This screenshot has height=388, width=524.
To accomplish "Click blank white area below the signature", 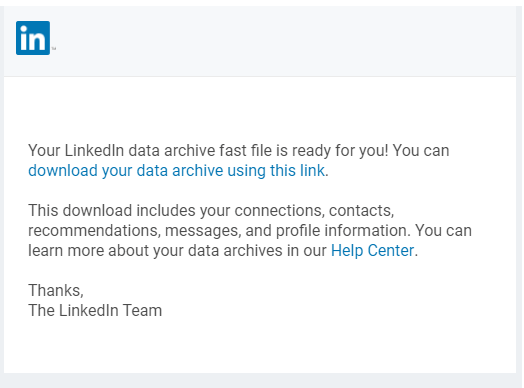I will point(260,346).
